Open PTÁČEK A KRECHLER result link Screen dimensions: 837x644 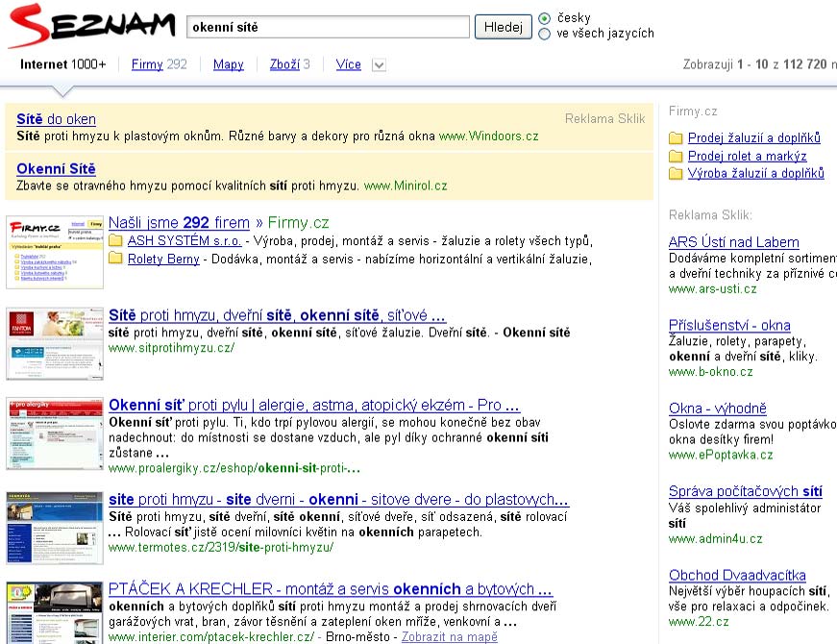(330, 588)
